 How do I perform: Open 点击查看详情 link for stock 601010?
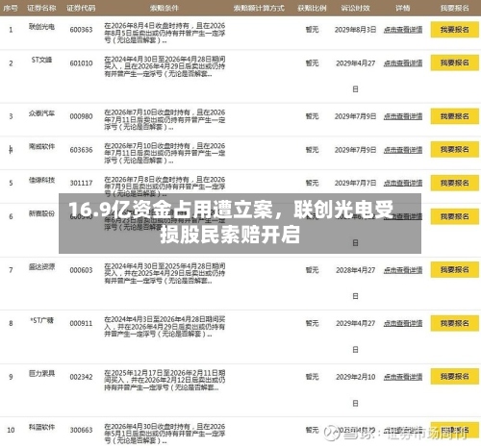click(403, 63)
